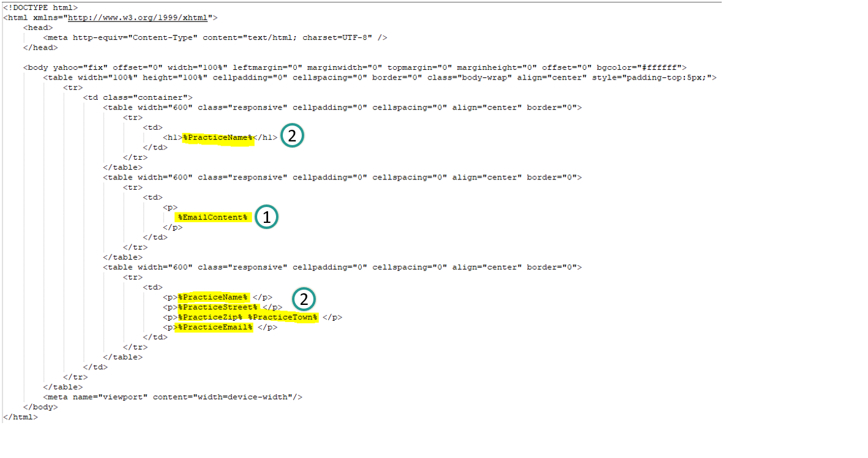Click the closing </html> tag
Image resolution: width=868 pixels, height=458 pixels.
[x=20, y=417]
